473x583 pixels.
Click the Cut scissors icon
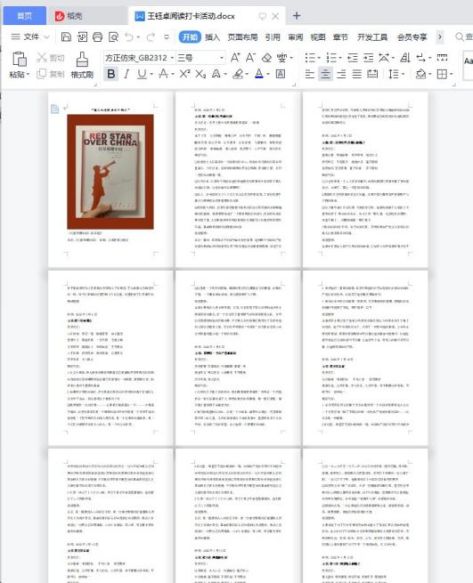[x=42, y=57]
